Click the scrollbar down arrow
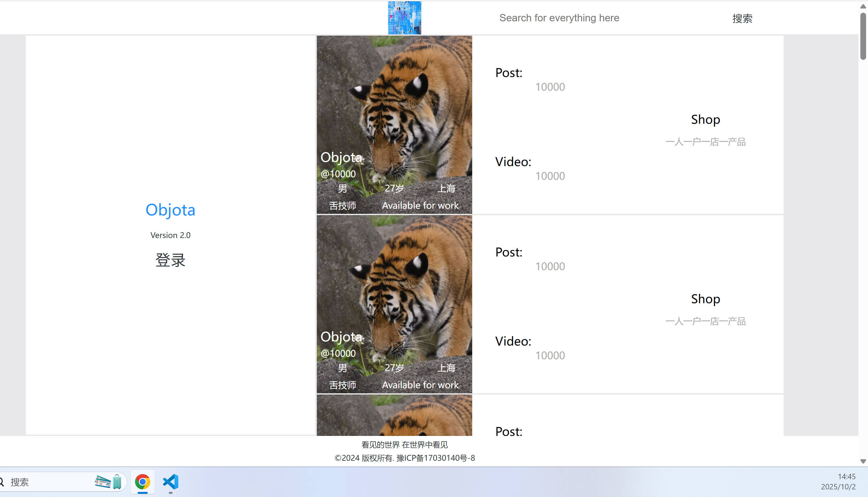This screenshot has height=497, width=868. pos(863,461)
